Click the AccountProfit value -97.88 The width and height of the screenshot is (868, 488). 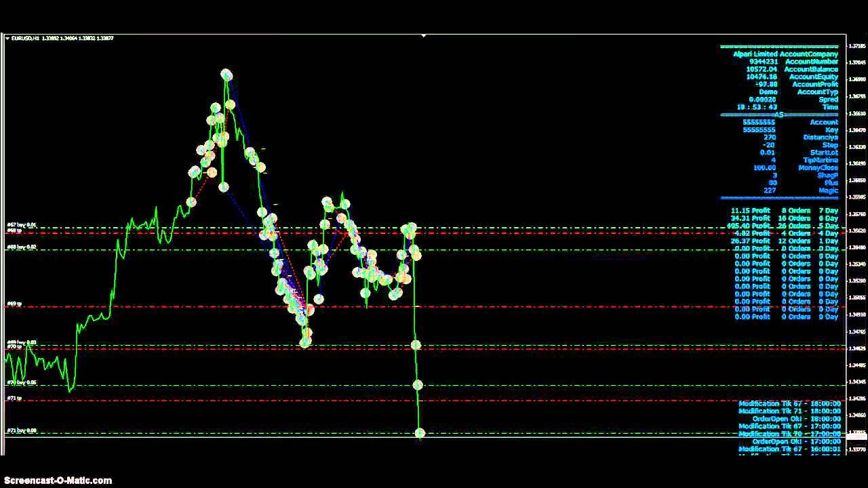(766, 85)
